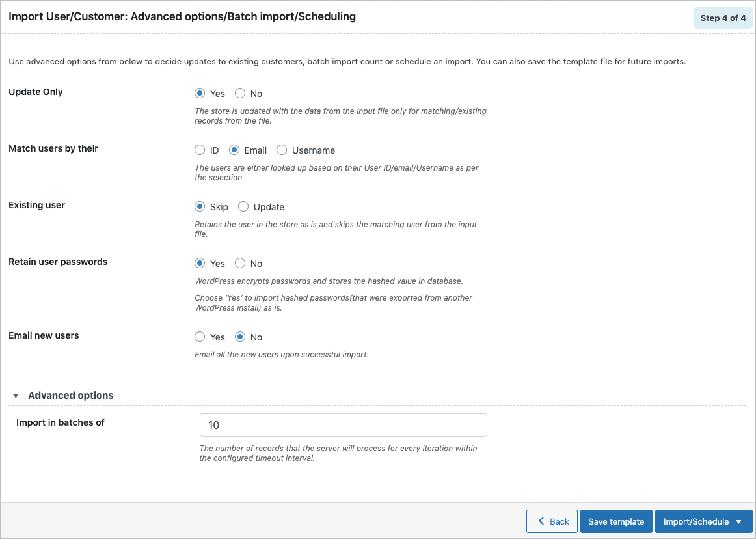This screenshot has width=756, height=539.
Task: Select Yes for Retain user passwords
Action: [x=200, y=263]
